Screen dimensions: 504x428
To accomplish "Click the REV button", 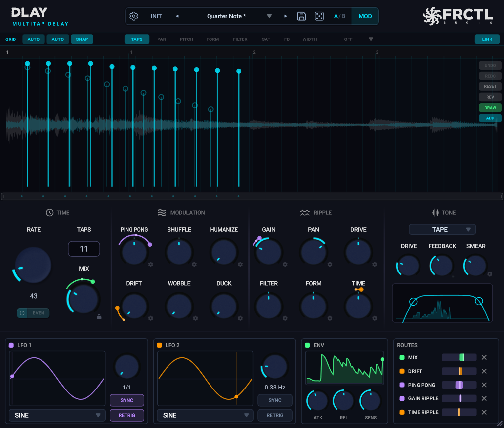I will tap(490, 97).
